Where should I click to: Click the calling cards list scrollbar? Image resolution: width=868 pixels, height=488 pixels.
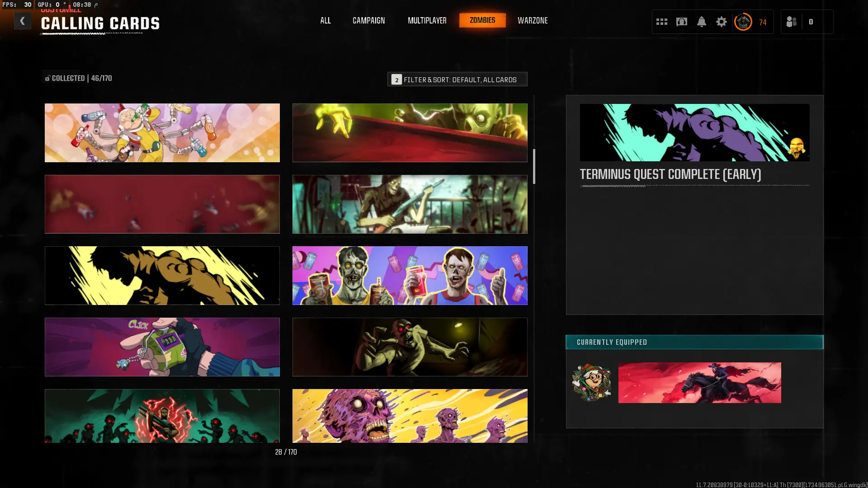tap(534, 166)
